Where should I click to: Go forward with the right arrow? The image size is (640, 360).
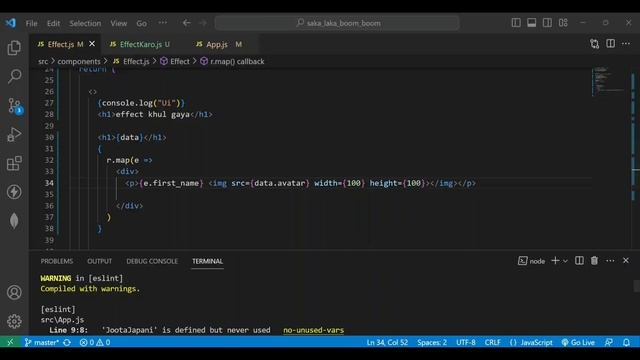point(203,23)
